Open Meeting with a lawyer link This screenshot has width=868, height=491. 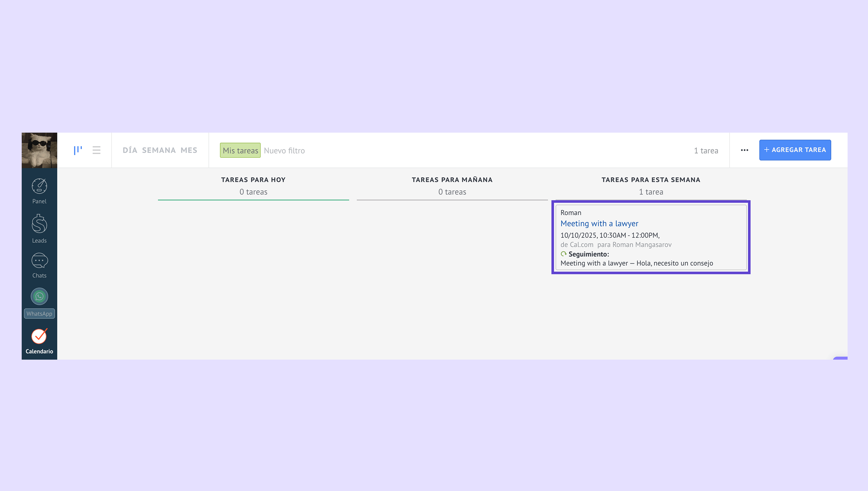click(x=599, y=224)
